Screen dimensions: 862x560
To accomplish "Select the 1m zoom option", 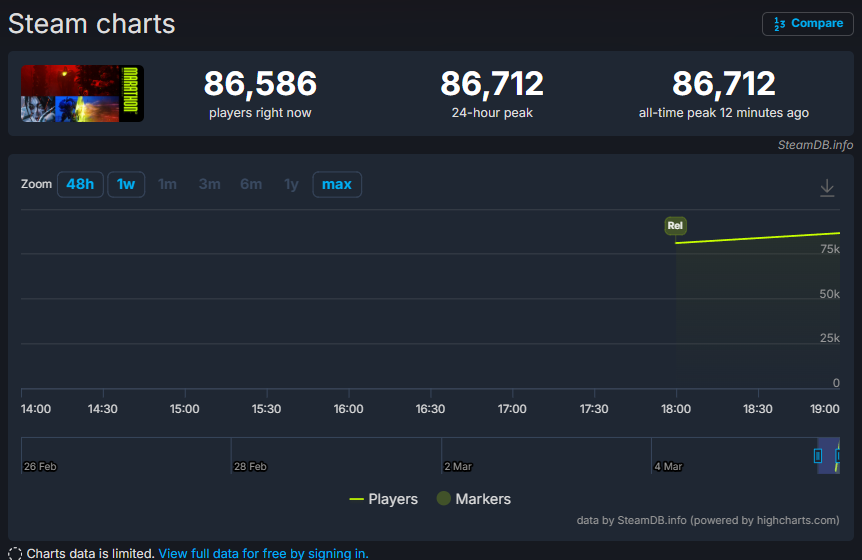I will pyautogui.click(x=167, y=184).
